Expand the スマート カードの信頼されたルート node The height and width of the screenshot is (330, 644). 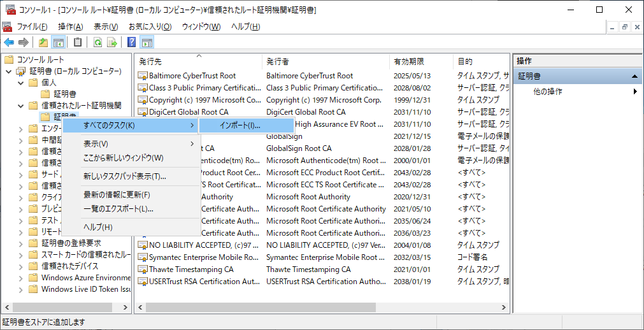click(21, 255)
